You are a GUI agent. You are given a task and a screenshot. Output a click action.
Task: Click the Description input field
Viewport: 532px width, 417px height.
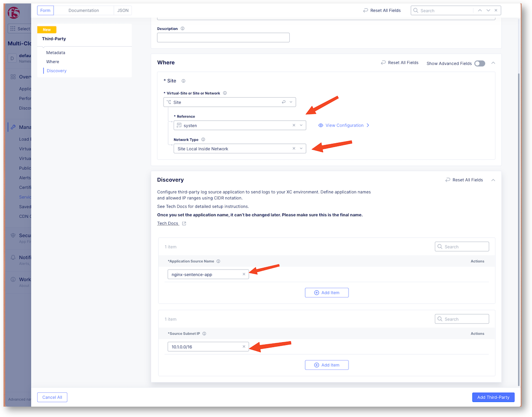click(223, 38)
